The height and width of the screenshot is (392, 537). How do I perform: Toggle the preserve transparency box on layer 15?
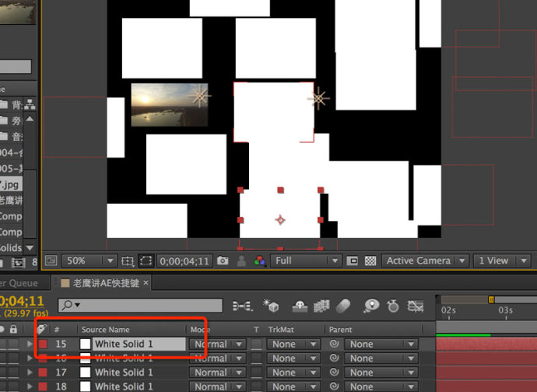[256, 344]
